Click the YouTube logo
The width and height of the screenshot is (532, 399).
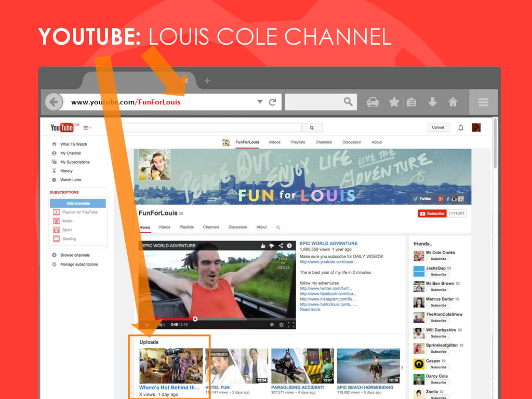[62, 128]
